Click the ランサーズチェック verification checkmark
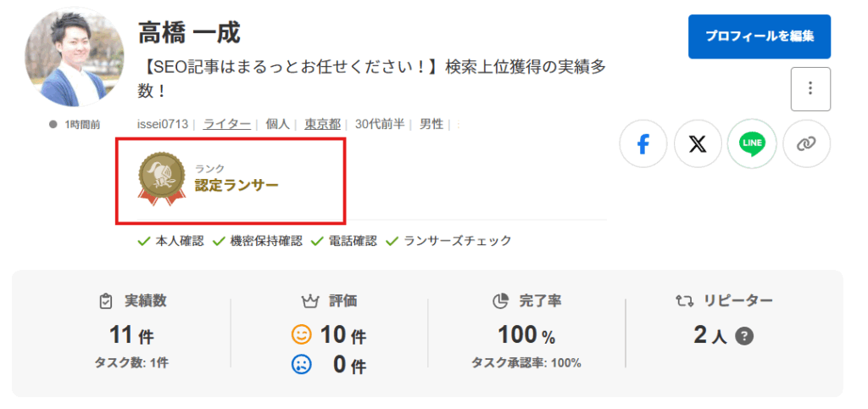The width and height of the screenshot is (868, 409). pyautogui.click(x=392, y=241)
